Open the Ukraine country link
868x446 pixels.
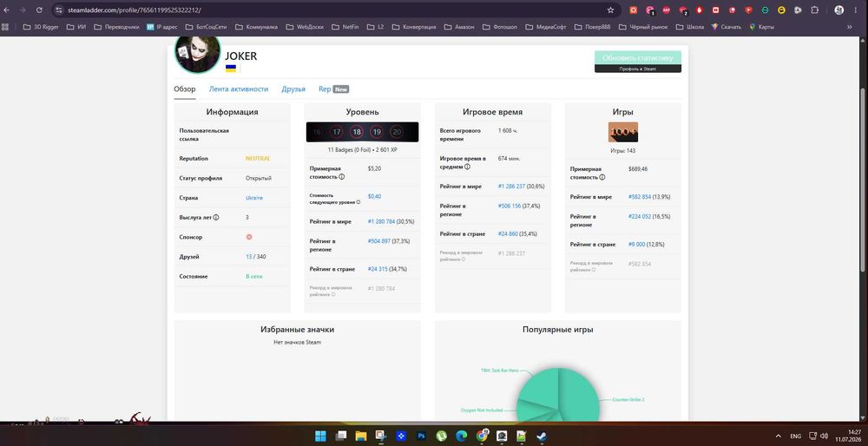254,198
